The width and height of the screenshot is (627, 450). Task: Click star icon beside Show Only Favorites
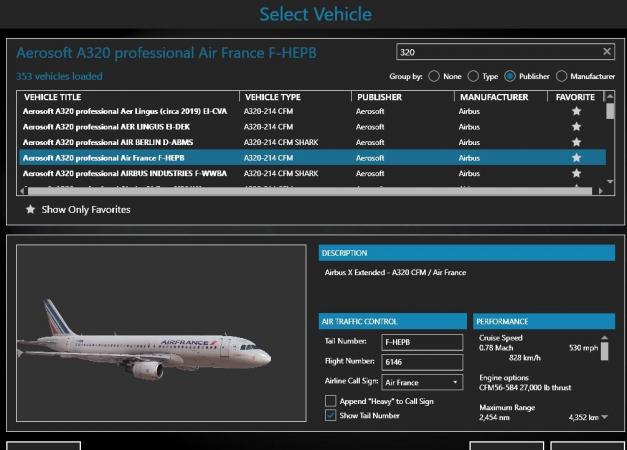coord(30,210)
